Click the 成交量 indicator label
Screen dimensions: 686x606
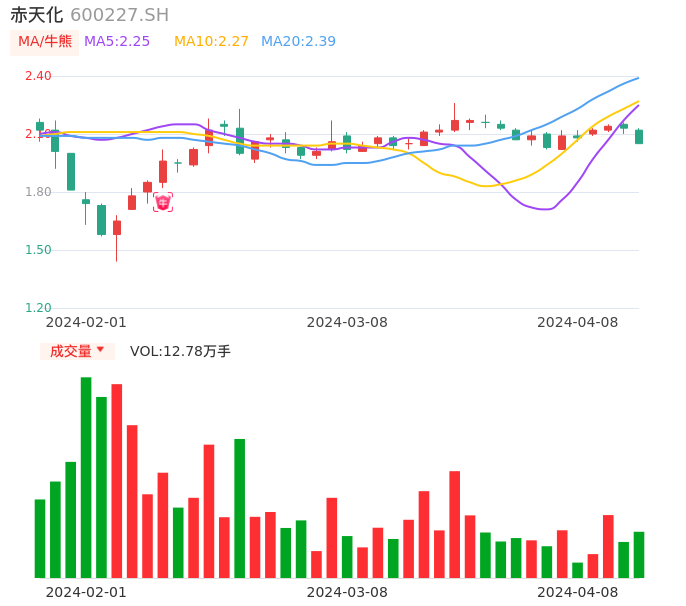point(70,351)
